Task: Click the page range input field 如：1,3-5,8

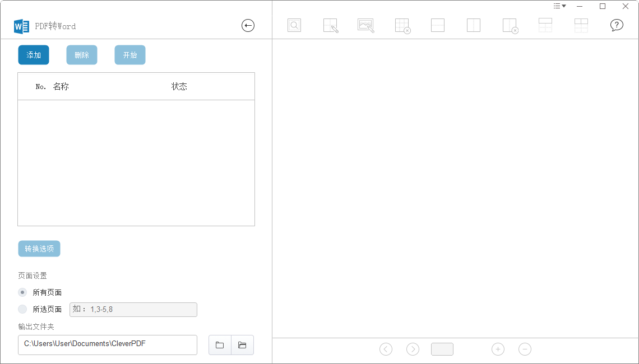Action: pyautogui.click(x=133, y=309)
